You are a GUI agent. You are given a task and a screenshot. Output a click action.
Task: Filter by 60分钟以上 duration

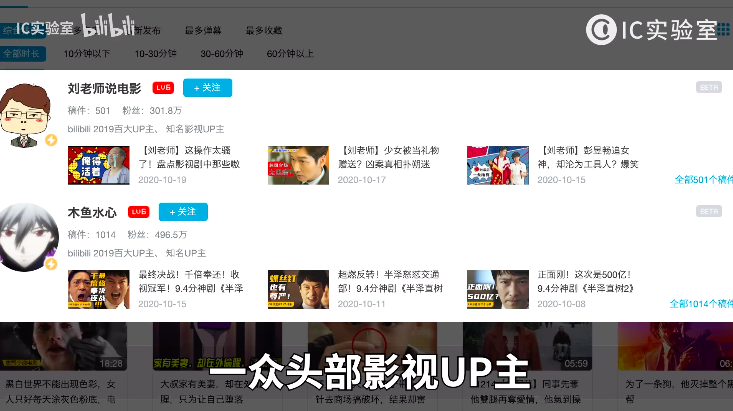[290, 54]
